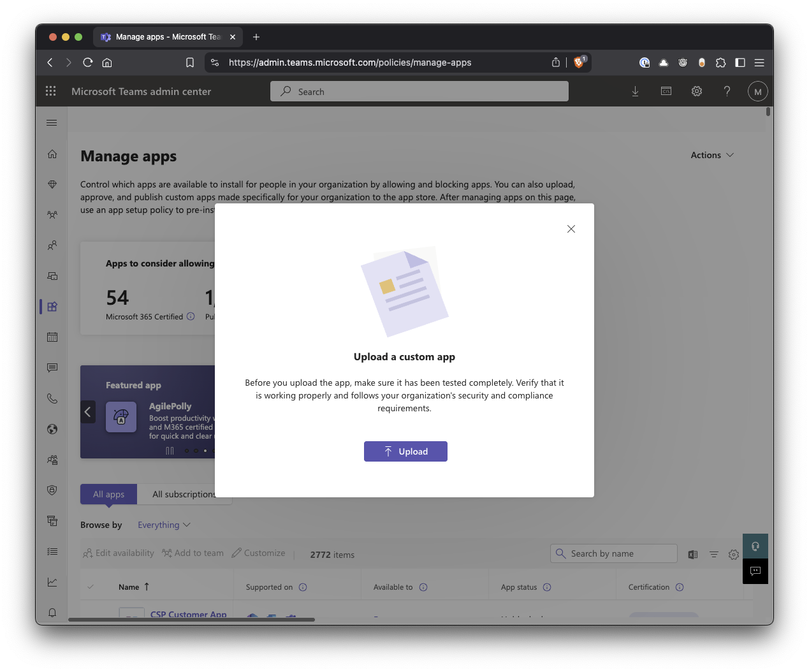Switch to the All subscriptions tab
The image size is (809, 672).
184,494
